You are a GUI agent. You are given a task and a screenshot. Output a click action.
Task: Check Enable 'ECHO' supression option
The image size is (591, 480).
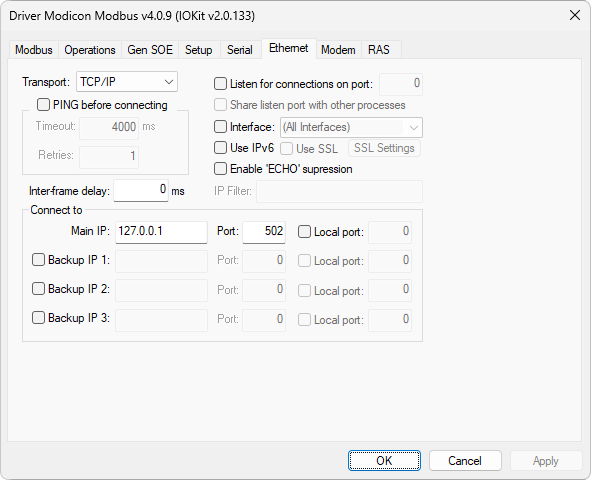[x=220, y=169]
